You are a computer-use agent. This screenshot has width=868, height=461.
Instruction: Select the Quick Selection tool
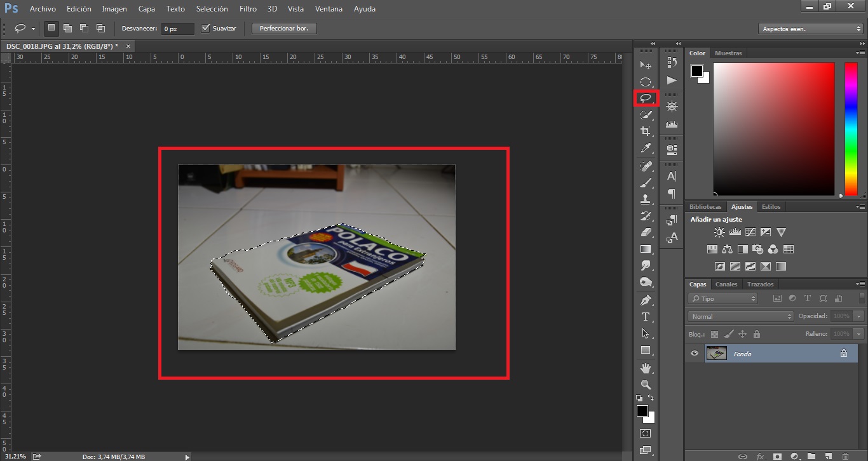(x=646, y=115)
